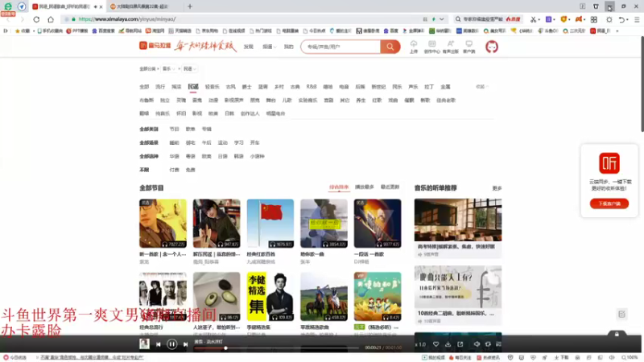
Task: Like the current track with the heart icon
Action: 436,344
